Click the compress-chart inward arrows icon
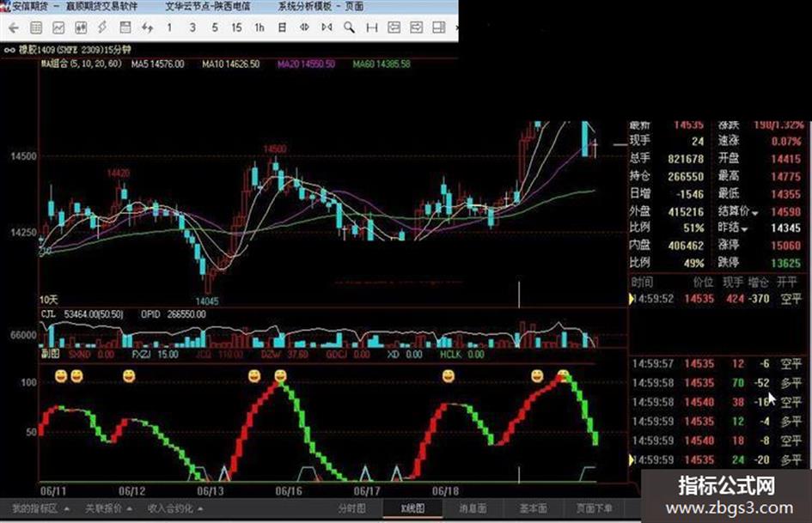 click(x=327, y=27)
